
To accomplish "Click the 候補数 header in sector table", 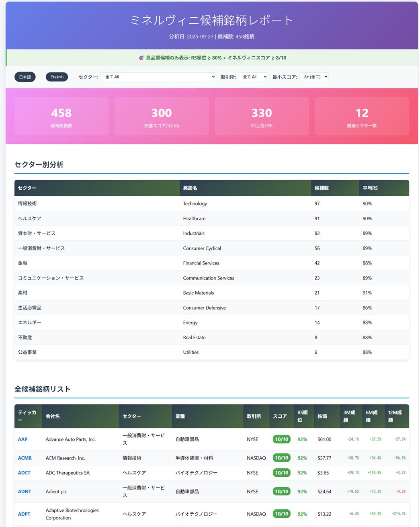I will (322, 188).
